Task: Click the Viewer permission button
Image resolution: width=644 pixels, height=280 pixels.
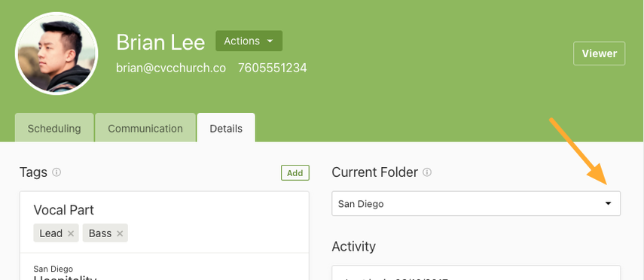Action: tap(600, 53)
